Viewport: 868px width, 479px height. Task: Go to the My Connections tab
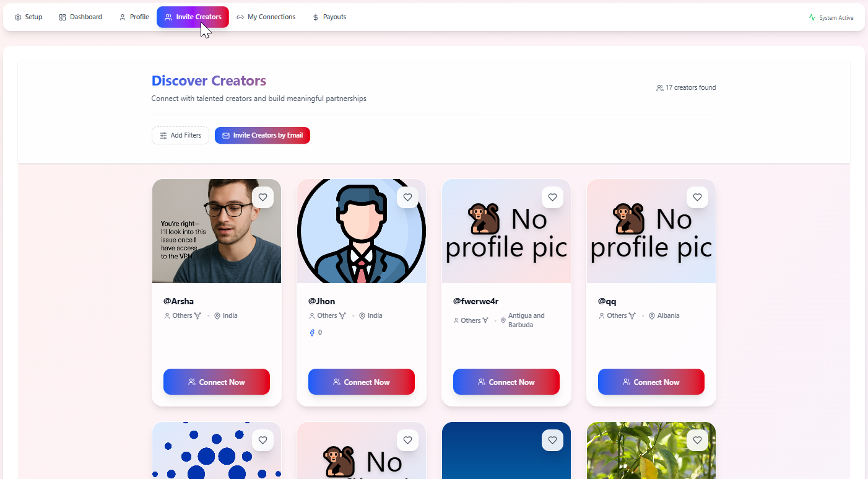[266, 17]
